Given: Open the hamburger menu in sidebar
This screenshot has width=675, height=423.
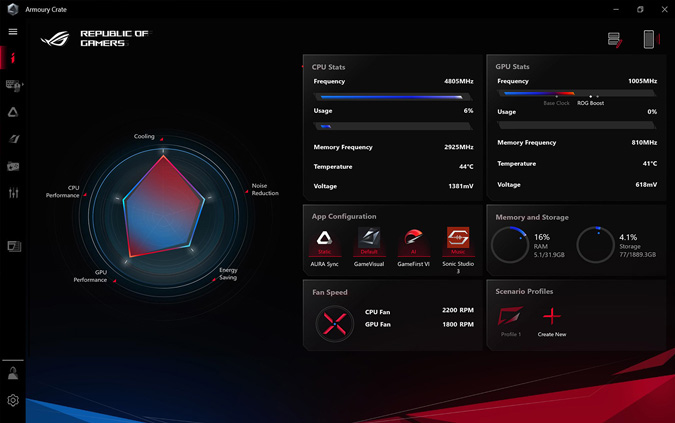Looking at the screenshot, I should pos(13,32).
